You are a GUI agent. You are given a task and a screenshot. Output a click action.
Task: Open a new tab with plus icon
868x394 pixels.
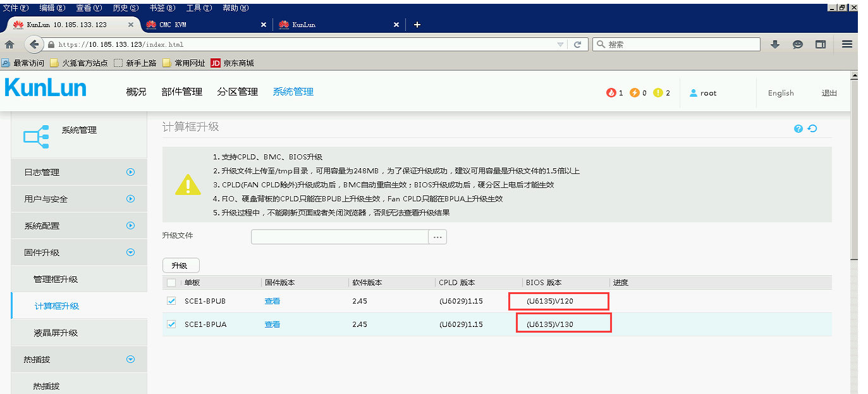click(417, 25)
